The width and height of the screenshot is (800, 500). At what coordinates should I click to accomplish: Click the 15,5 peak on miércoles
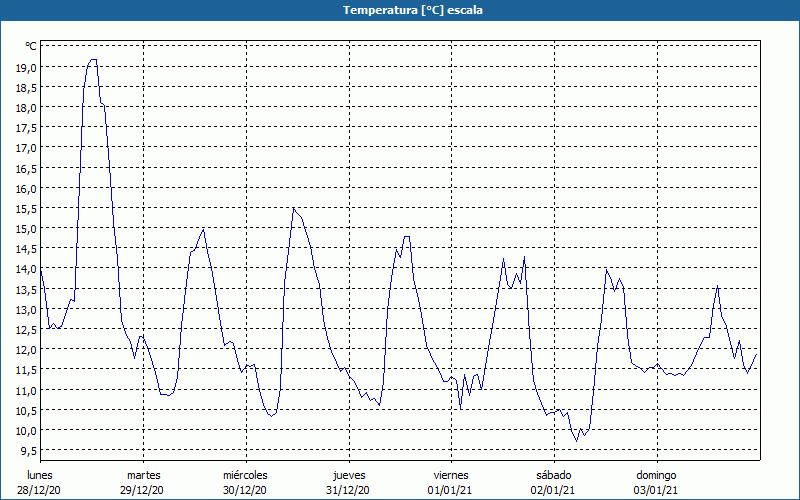click(x=293, y=208)
